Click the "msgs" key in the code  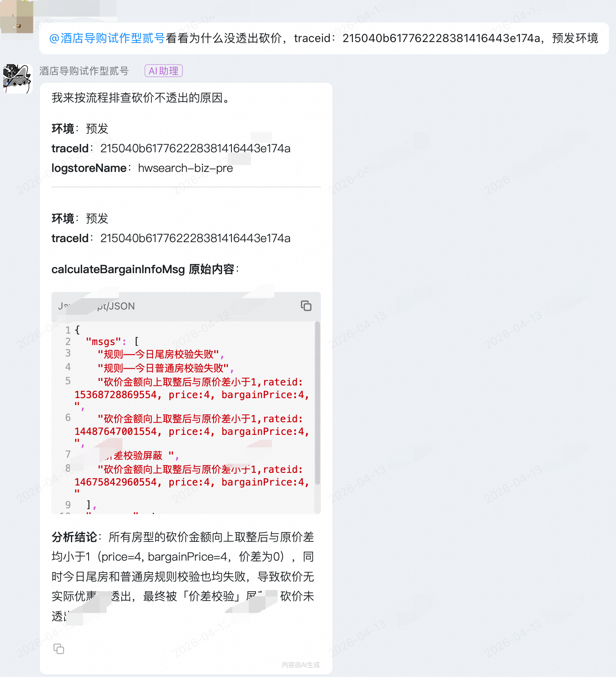[103, 342]
